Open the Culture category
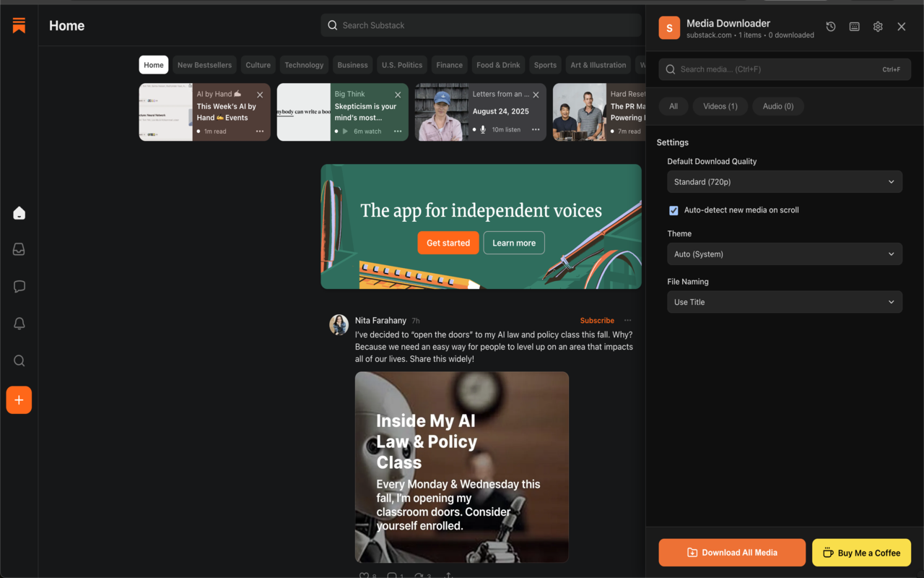This screenshot has height=578, width=924. point(258,65)
